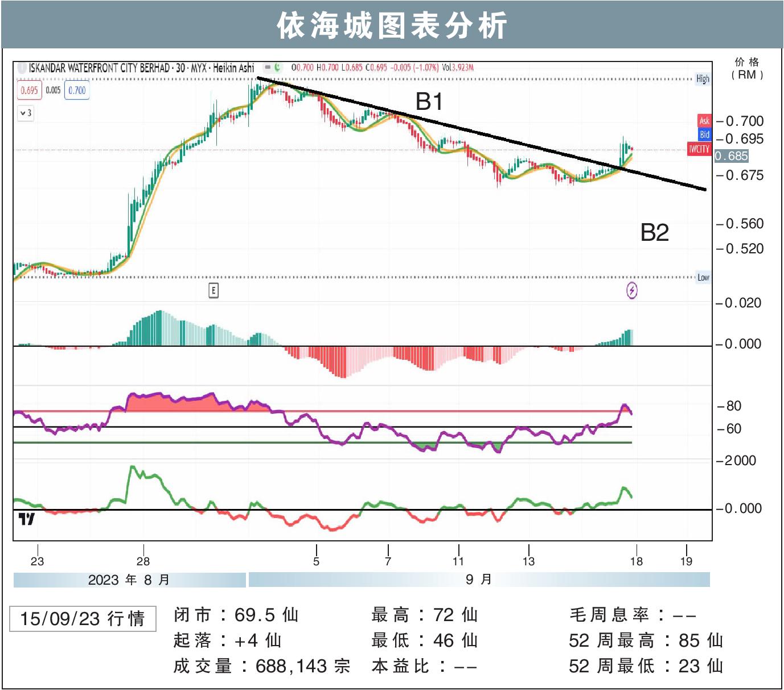Image resolution: width=784 pixels, height=690 pixels.
Task: Click the red IWCITY price label
Action: [x=699, y=149]
